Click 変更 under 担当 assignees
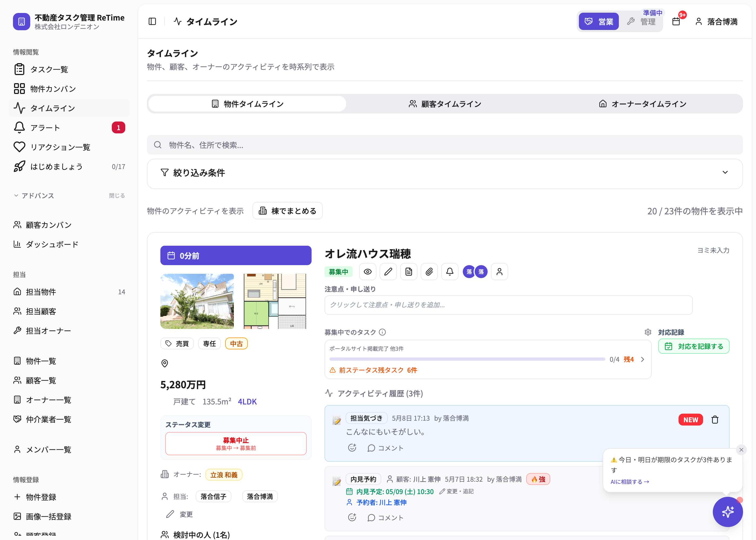This screenshot has height=540, width=756. (x=180, y=514)
